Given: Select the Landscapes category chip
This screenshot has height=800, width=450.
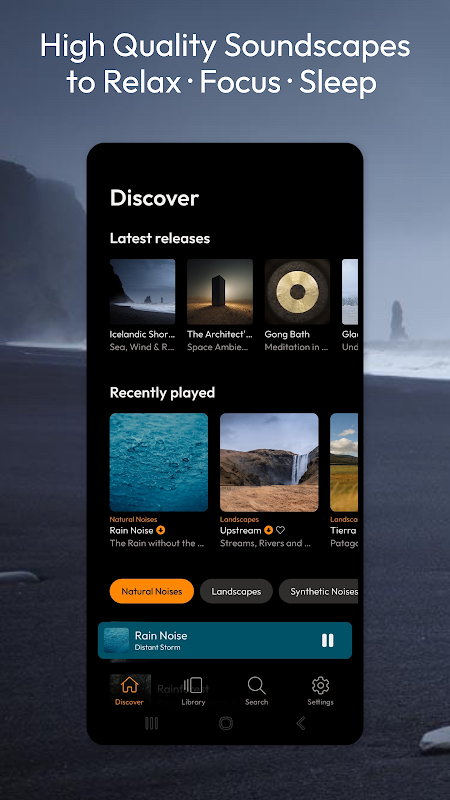Looking at the screenshot, I should point(236,591).
